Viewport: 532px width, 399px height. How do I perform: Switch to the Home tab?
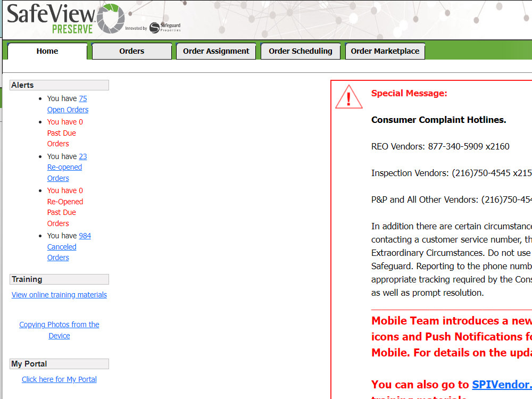point(47,51)
